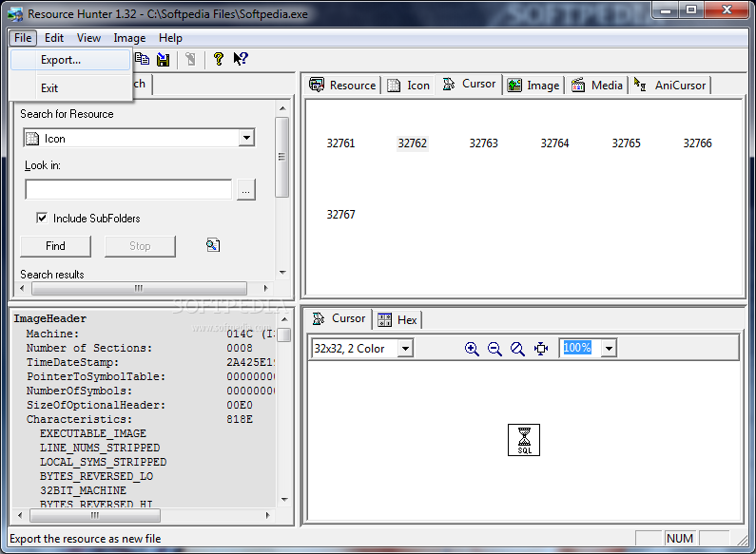Open the Icon resource type dropdown

247,138
